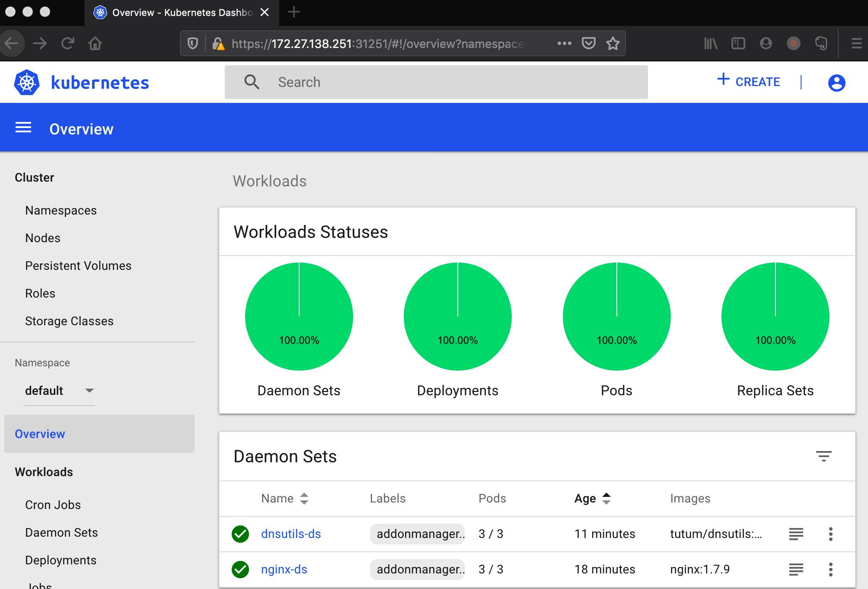Click addonmanager label chip for nginx-ds
868x589 pixels.
click(x=418, y=570)
